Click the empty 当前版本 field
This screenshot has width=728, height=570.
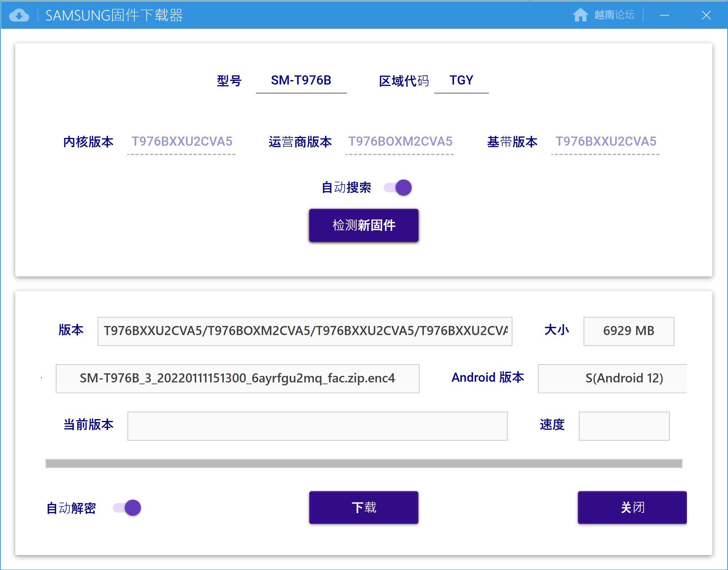[317, 426]
